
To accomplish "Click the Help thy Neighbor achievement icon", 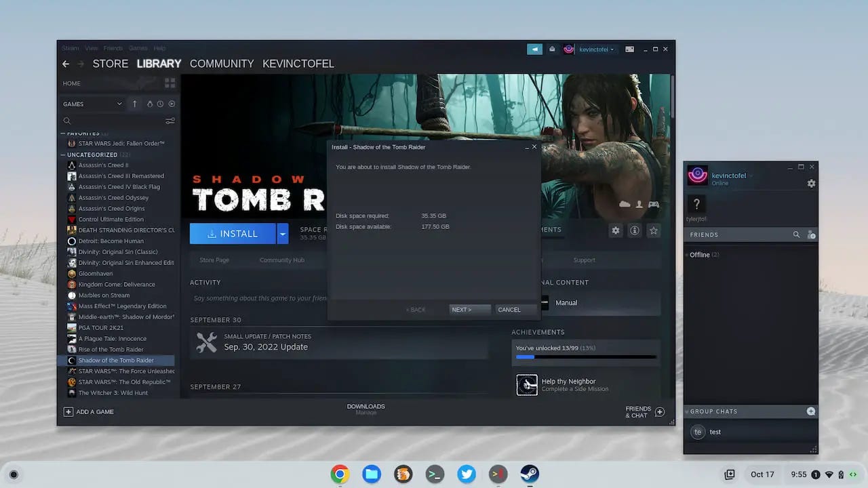I will pos(527,385).
